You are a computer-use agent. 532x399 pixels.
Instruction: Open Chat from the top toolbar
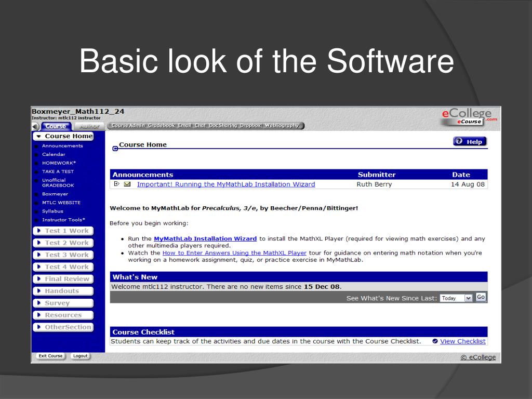(200, 126)
